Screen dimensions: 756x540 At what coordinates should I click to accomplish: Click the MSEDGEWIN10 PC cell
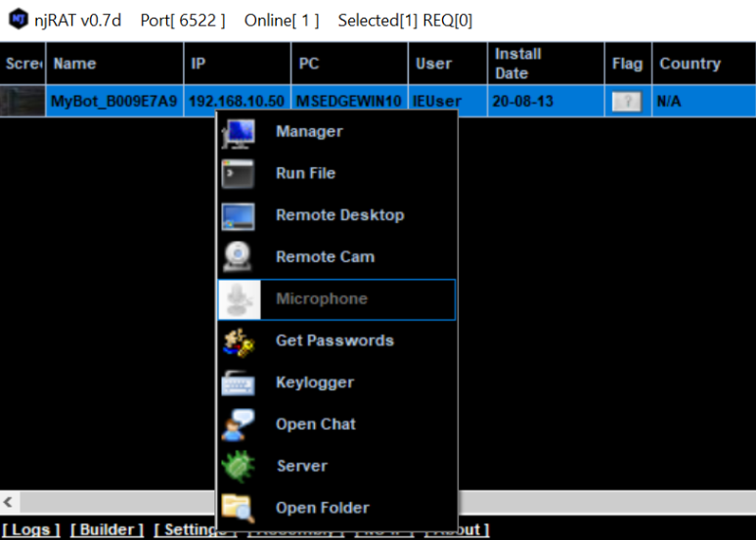[x=349, y=102]
